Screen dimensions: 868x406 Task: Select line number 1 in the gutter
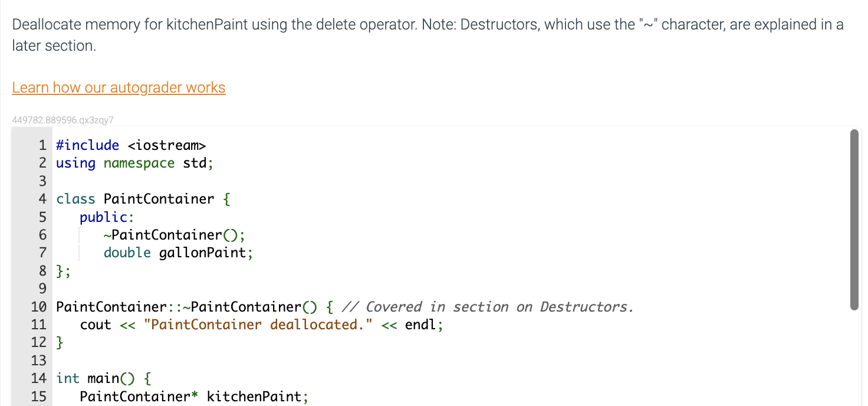[x=42, y=145]
